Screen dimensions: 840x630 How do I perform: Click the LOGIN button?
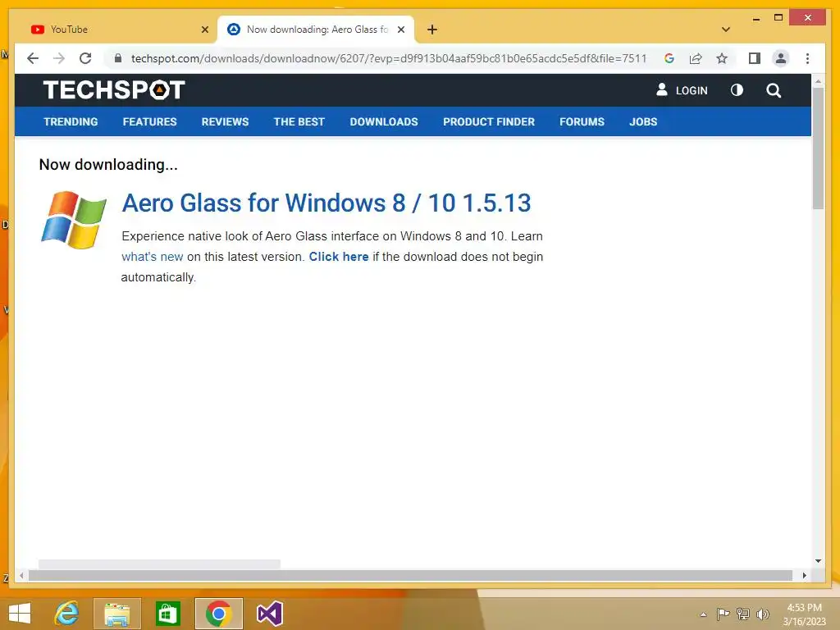[x=682, y=90]
